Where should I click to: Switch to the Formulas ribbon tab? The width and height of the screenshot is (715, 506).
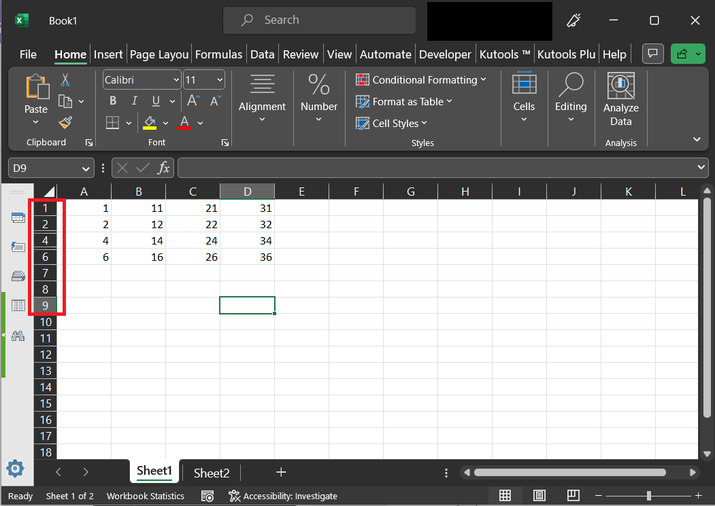point(218,54)
